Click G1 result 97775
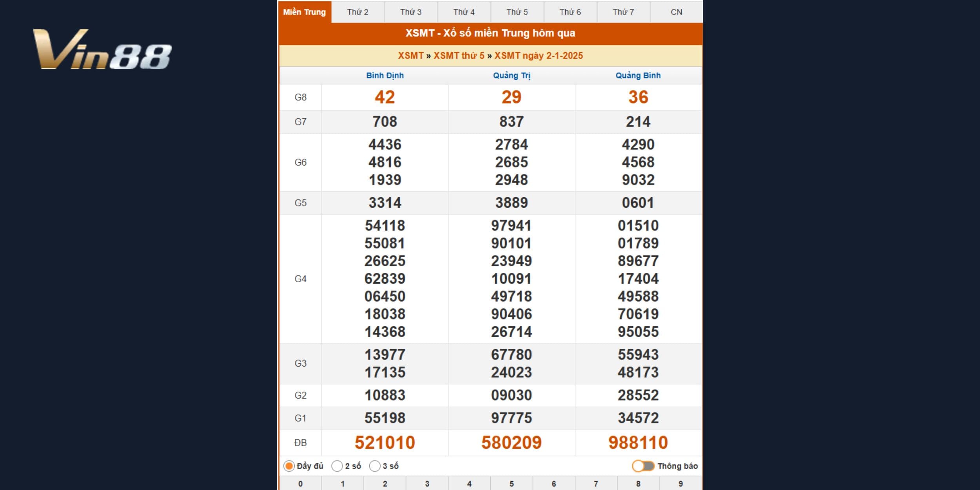 point(512,418)
